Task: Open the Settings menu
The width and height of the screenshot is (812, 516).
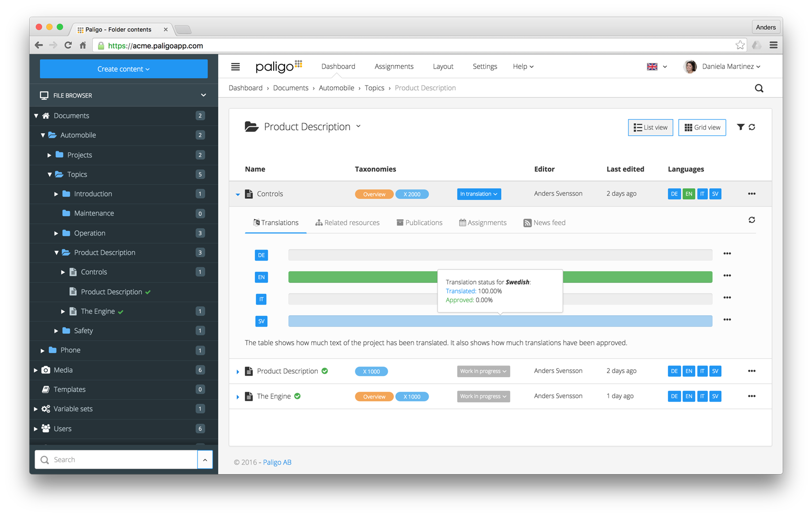Action: (x=485, y=67)
